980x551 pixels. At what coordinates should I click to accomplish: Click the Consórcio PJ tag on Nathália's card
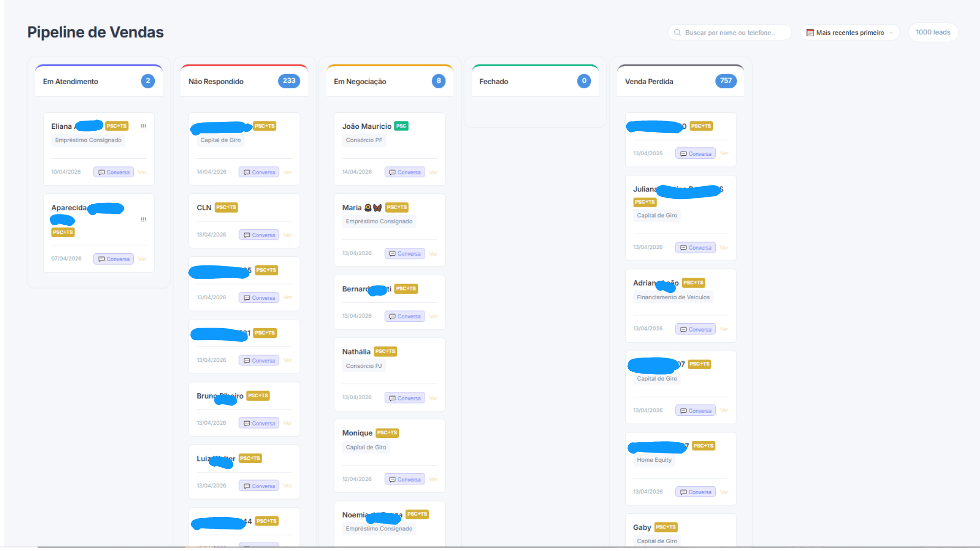364,366
